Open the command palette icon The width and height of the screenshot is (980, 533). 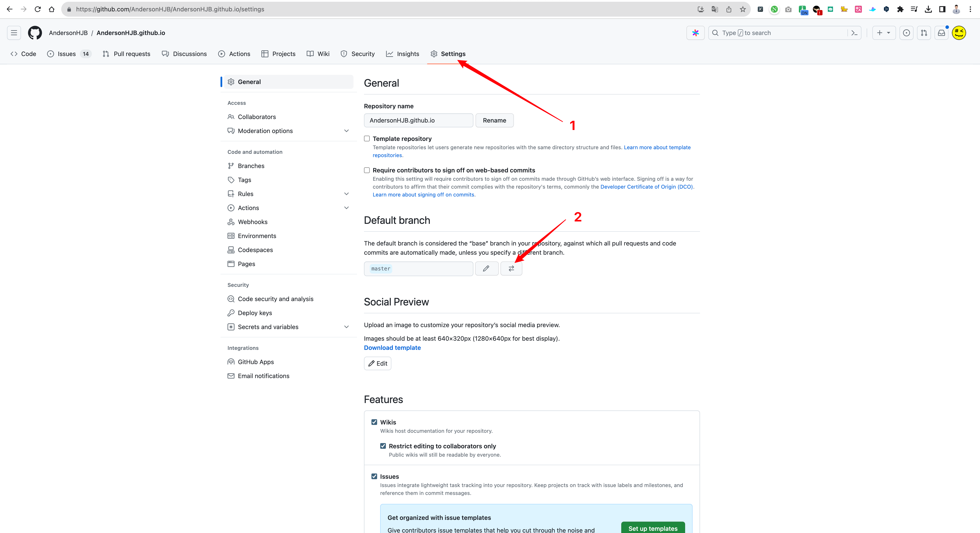tap(854, 33)
